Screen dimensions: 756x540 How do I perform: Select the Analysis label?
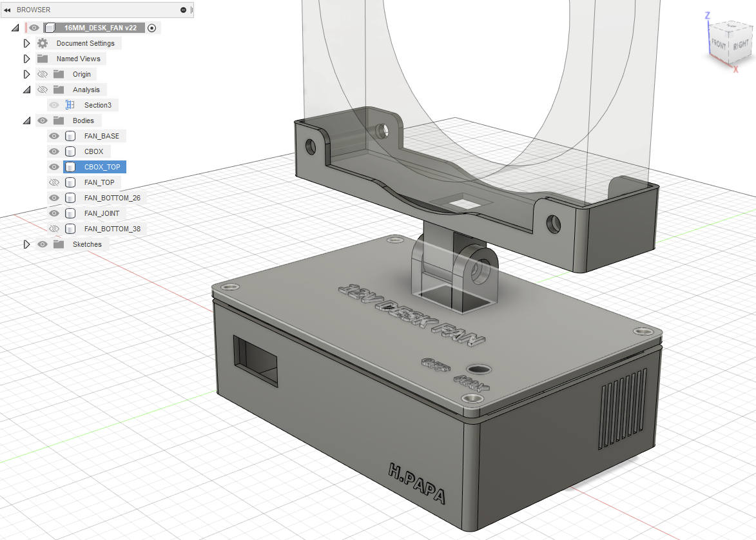86,90
